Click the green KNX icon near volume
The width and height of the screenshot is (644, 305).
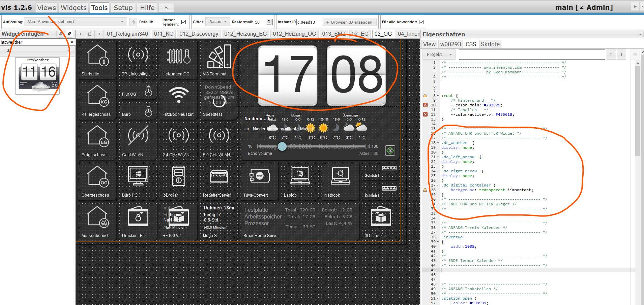pyautogui.click(x=390, y=150)
